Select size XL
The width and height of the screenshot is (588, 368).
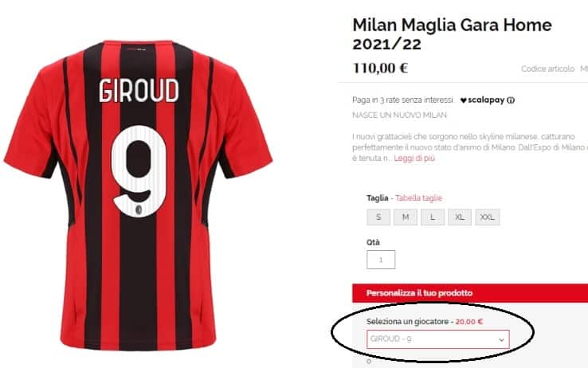[x=460, y=217]
